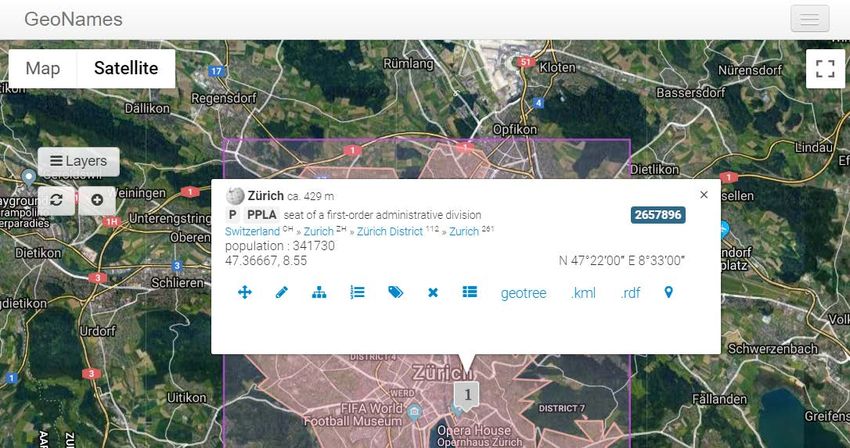Click the Schwerzenbach label on map
The image size is (850, 448).
point(773,349)
